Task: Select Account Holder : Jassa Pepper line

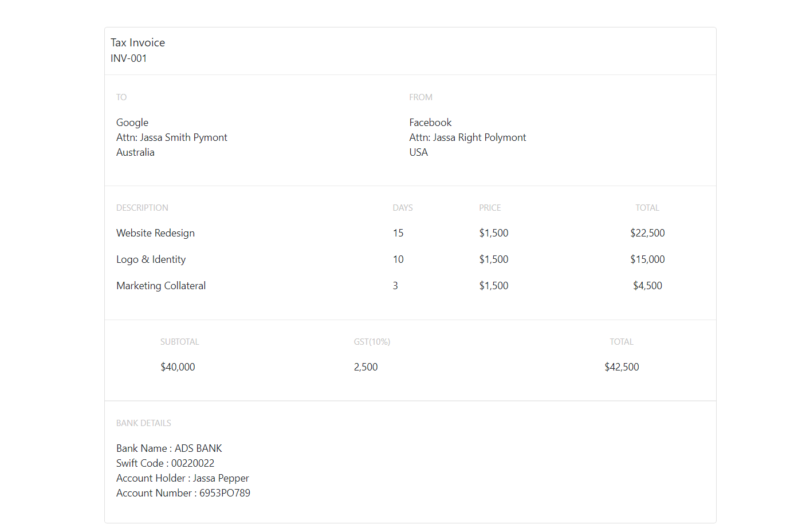Action: pos(182,478)
